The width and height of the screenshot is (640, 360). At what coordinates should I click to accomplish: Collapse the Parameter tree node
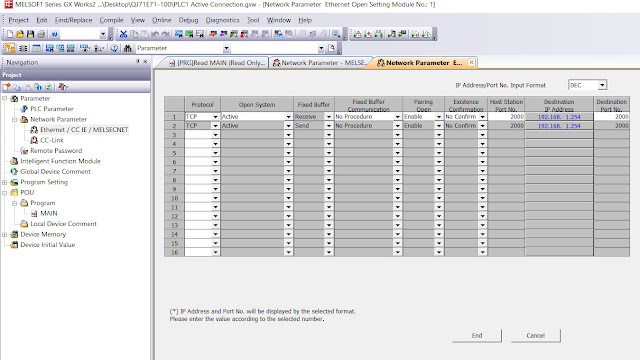click(x=4, y=98)
